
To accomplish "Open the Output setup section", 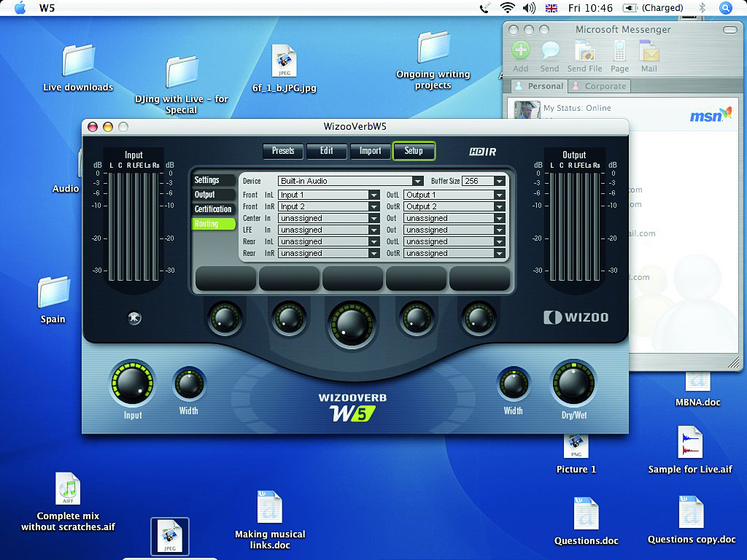I will pos(214,194).
